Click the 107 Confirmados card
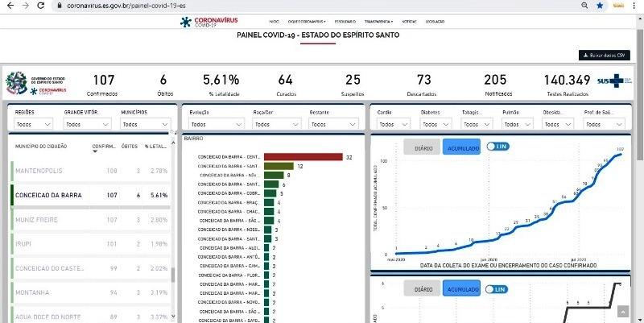Viewport: 644px width, 323px height. [x=103, y=85]
